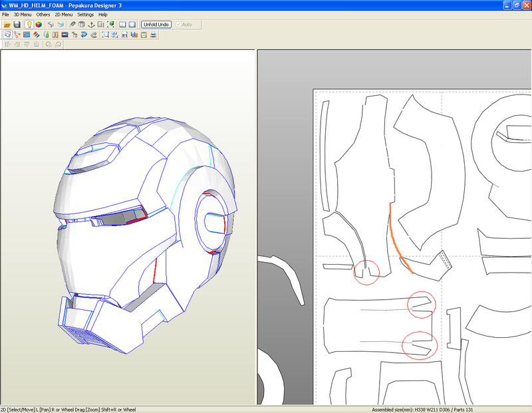The image size is (532, 413).
Task: Click the Unfold Undo button
Action: pyautogui.click(x=156, y=25)
